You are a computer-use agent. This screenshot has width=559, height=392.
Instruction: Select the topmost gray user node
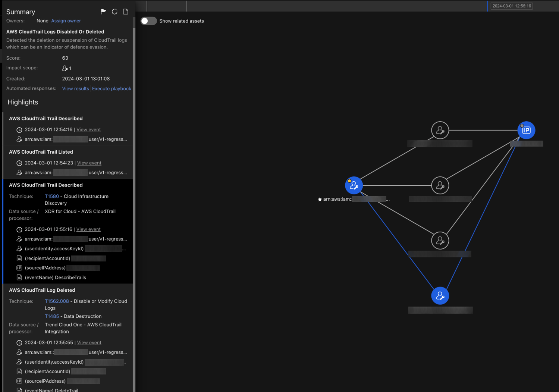440,130
